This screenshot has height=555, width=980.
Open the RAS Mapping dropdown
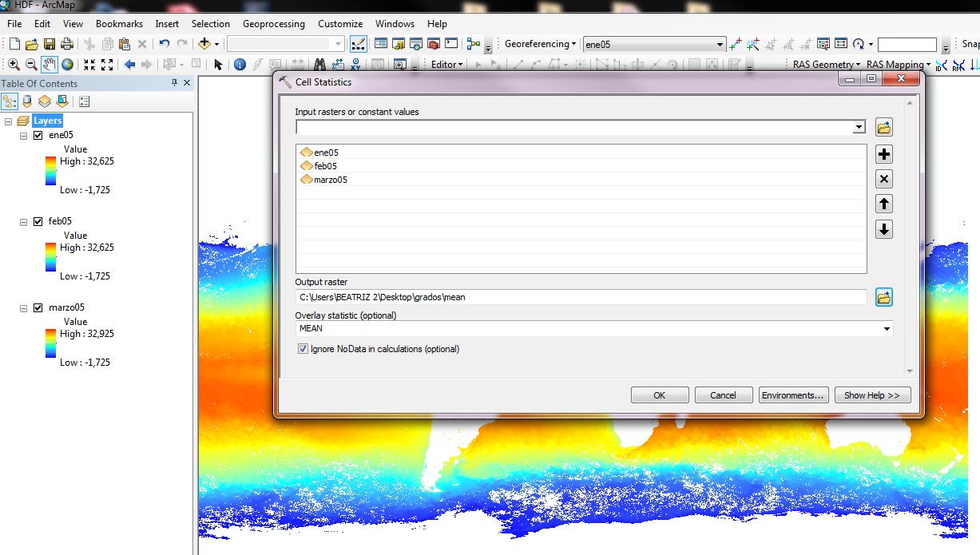pyautogui.click(x=899, y=65)
